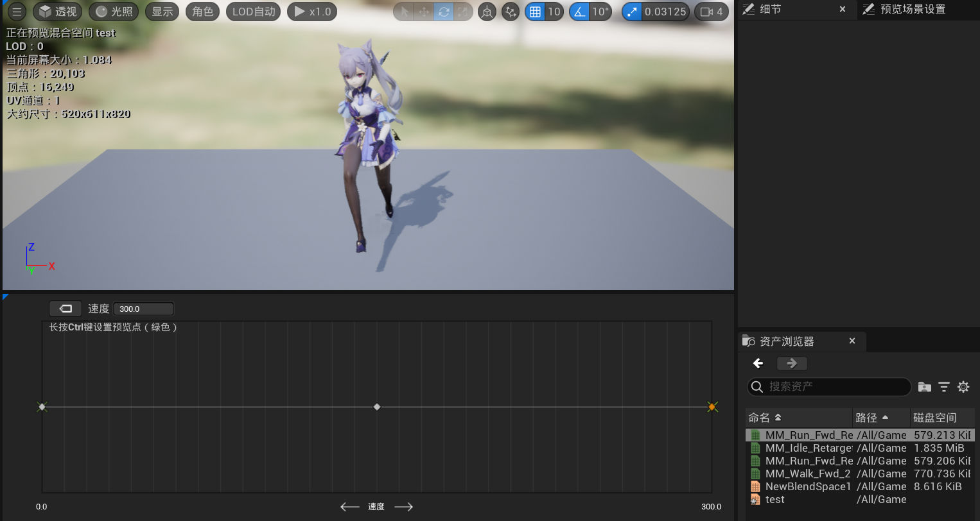Toggle scale snapping

632,12
